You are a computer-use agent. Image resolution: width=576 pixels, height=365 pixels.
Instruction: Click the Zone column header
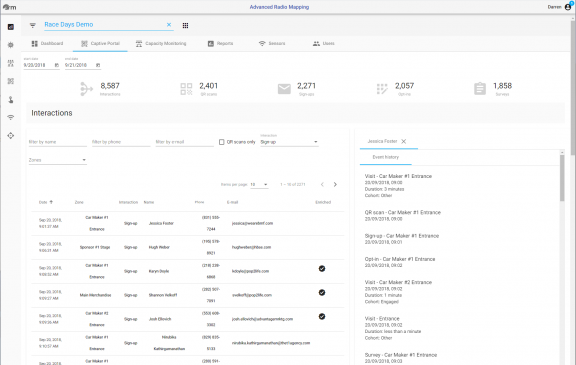[x=79, y=202]
